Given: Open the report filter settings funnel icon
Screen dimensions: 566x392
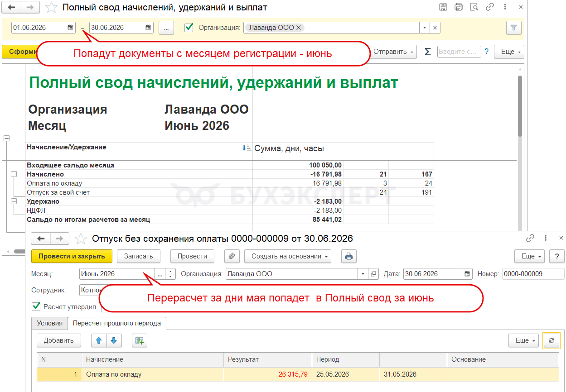Looking at the screenshot, I should pos(513,28).
